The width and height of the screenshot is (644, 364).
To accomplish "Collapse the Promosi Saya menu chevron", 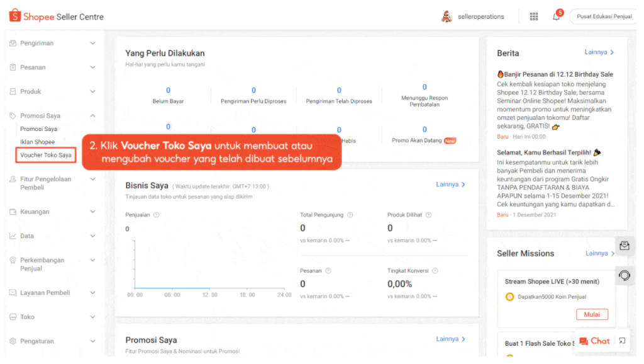I will [x=93, y=116].
